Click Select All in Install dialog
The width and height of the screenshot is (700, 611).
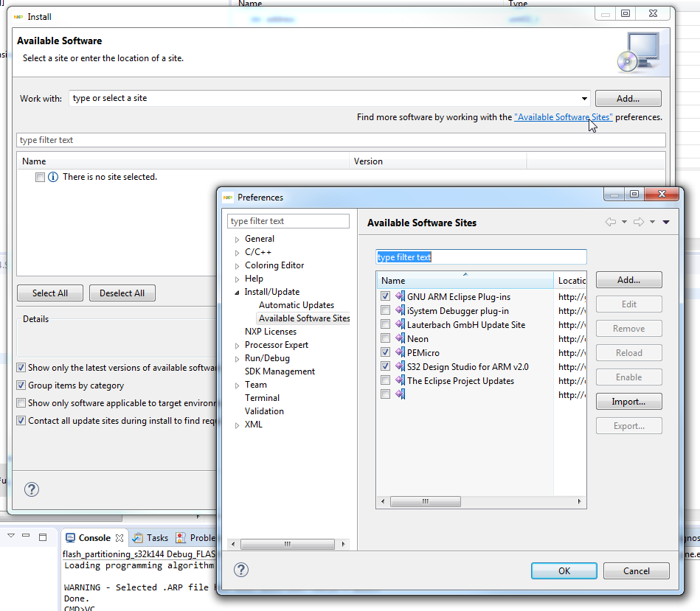coord(50,293)
